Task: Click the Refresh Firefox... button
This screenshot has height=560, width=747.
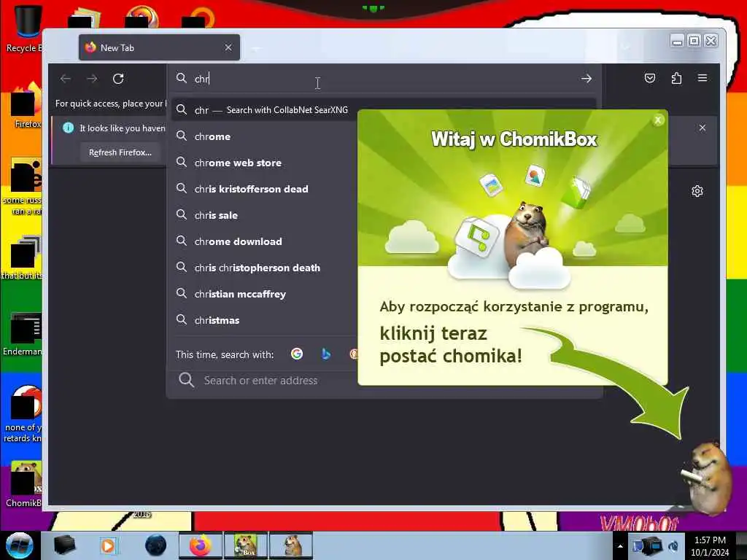Action: 120,152
